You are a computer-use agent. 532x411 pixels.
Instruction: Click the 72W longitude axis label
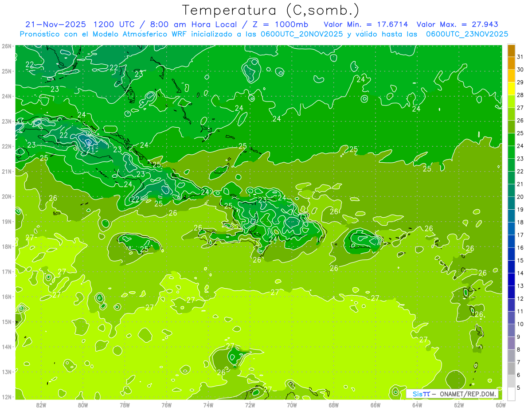250,404
